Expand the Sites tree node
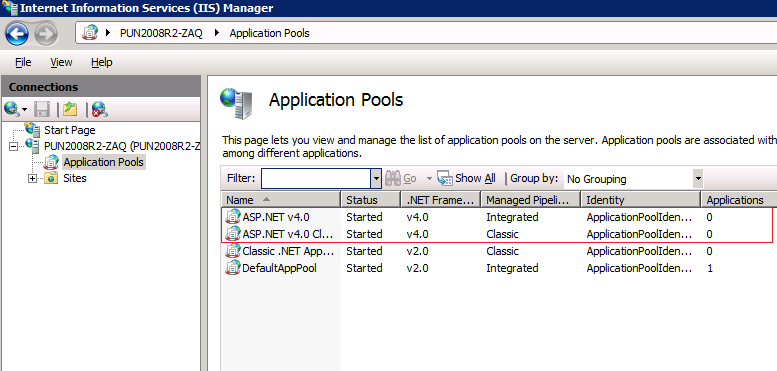Image resolution: width=777 pixels, height=371 pixels. (33, 179)
